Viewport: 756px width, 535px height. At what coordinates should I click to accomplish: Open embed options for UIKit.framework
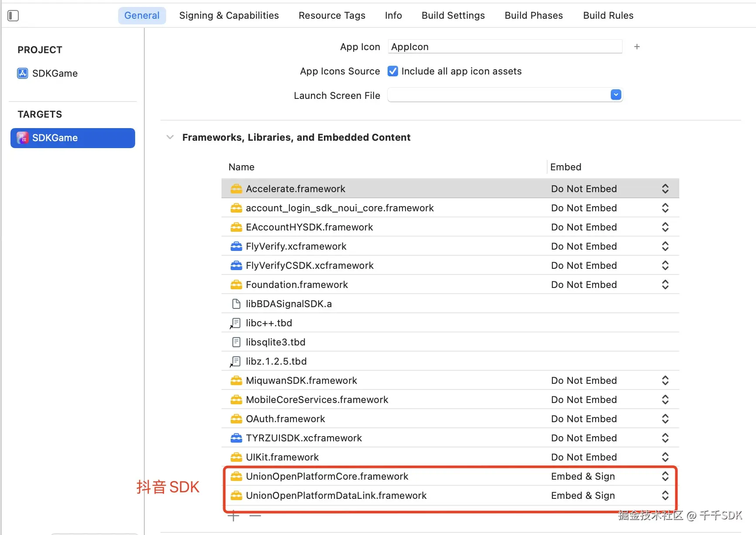tap(665, 457)
